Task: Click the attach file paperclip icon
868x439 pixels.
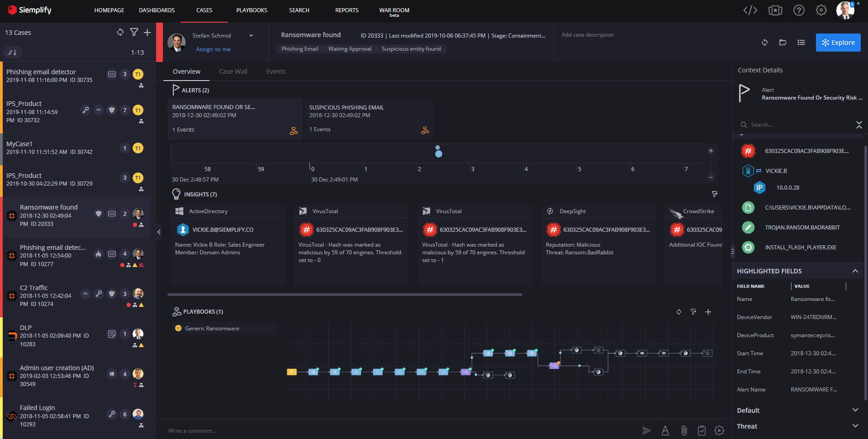Action: [684, 430]
